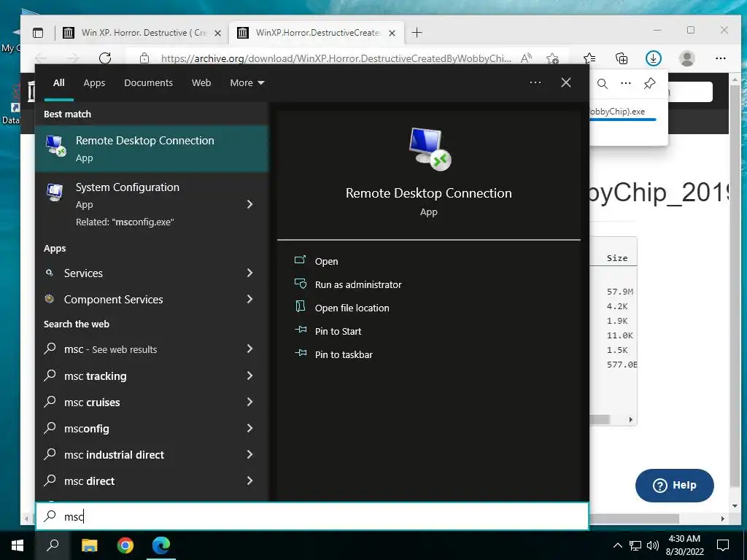
Task: Close the search panel with X
Action: (566, 82)
